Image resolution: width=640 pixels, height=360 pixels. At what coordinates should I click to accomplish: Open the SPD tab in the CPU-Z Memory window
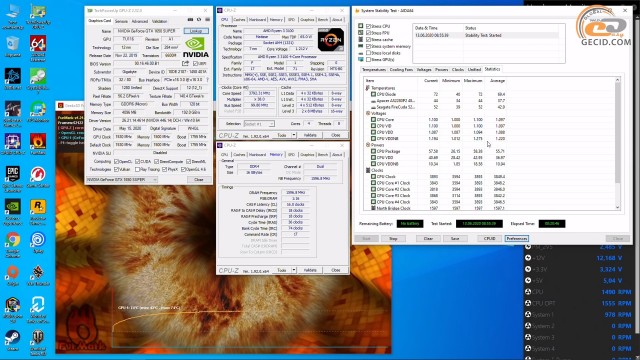(291, 155)
